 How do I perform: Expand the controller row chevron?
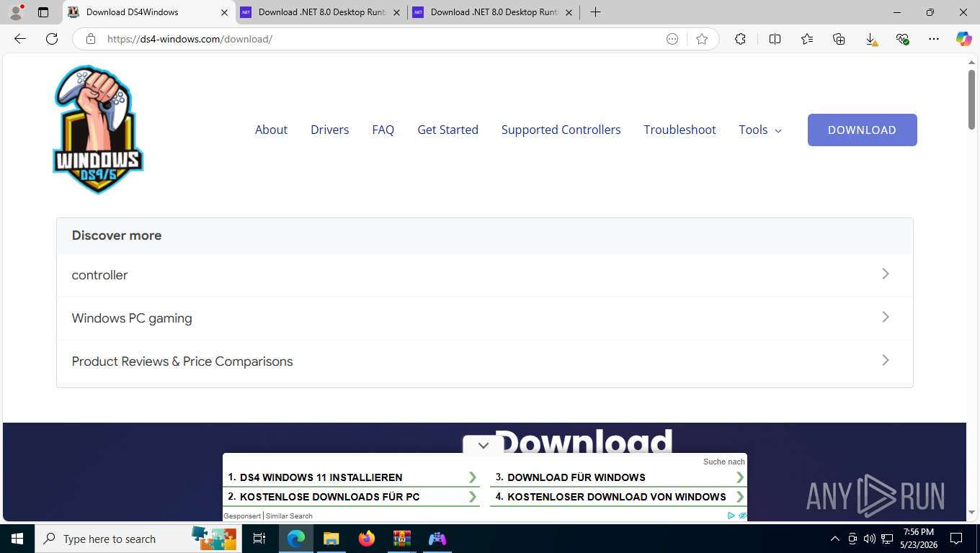point(886,274)
